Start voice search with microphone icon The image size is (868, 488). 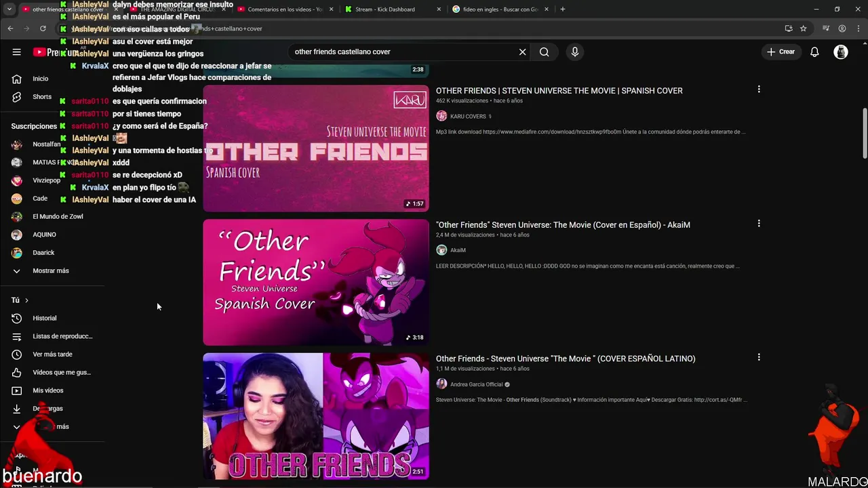point(574,52)
